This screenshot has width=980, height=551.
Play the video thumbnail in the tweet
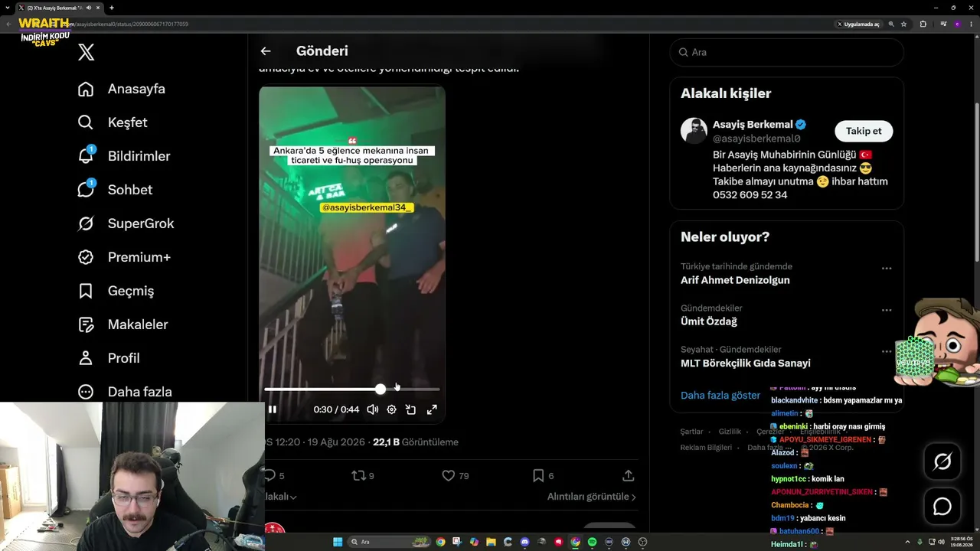(352, 254)
